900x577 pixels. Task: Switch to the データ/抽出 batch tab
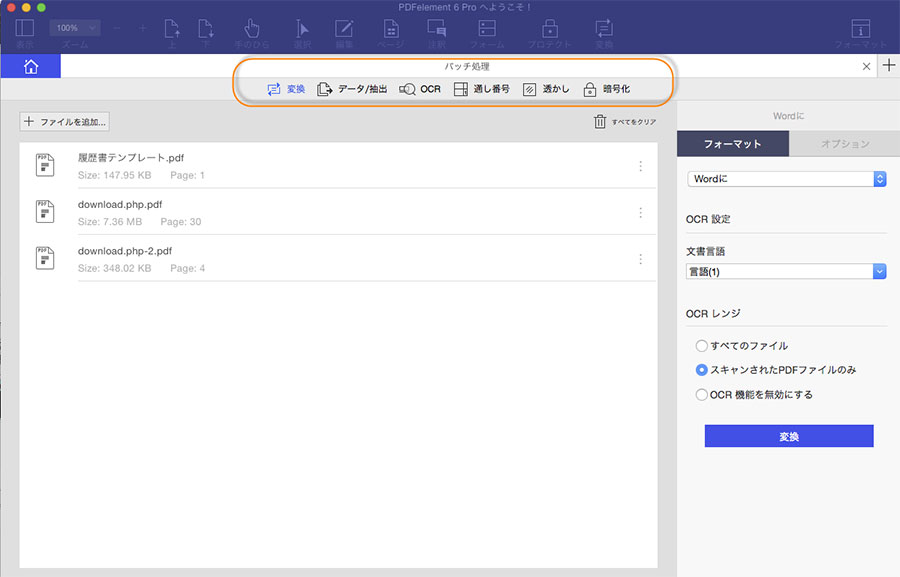352,89
